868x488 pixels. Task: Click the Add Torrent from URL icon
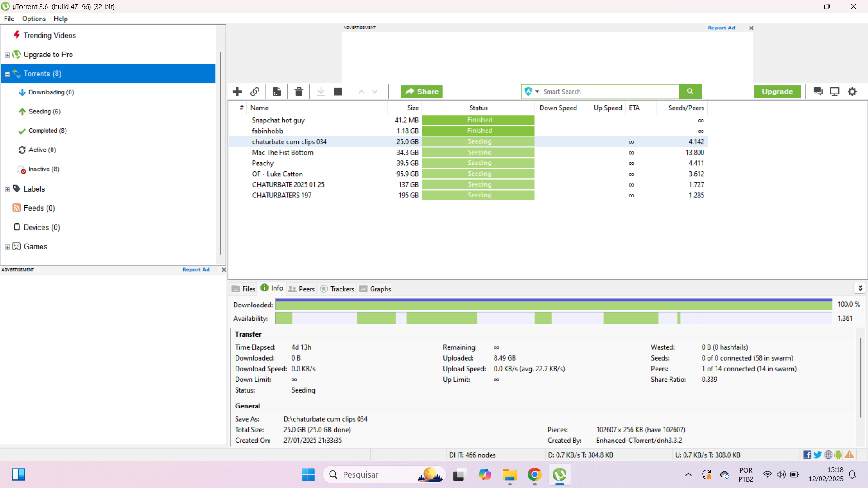point(256,91)
